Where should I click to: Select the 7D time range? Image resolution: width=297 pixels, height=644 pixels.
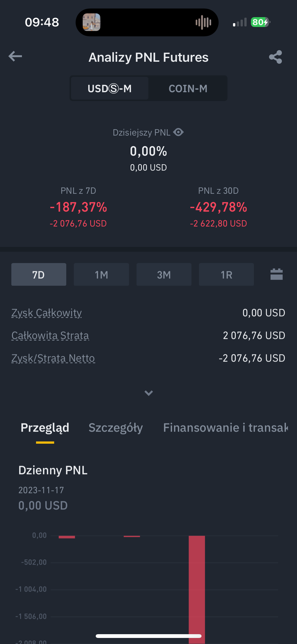[x=39, y=275]
